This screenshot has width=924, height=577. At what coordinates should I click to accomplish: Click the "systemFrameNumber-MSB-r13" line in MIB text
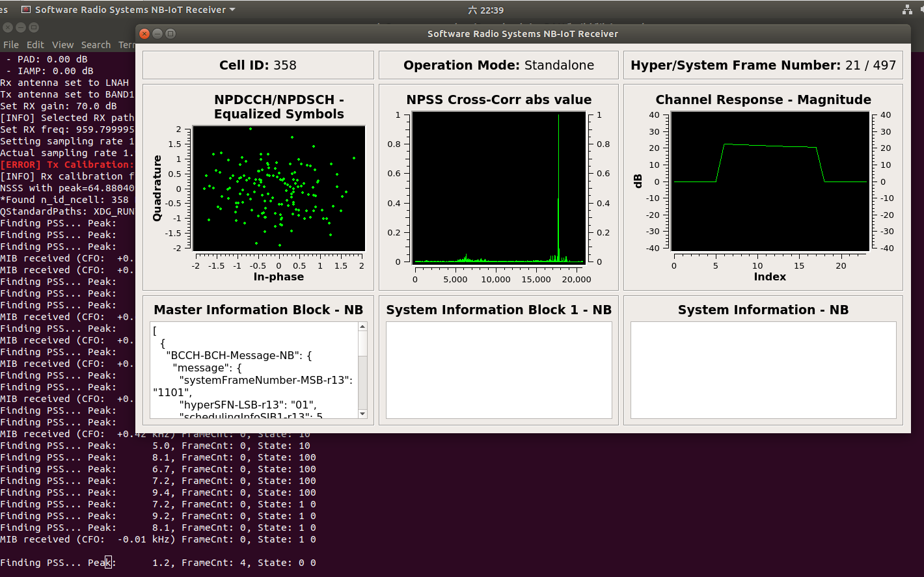coord(252,386)
